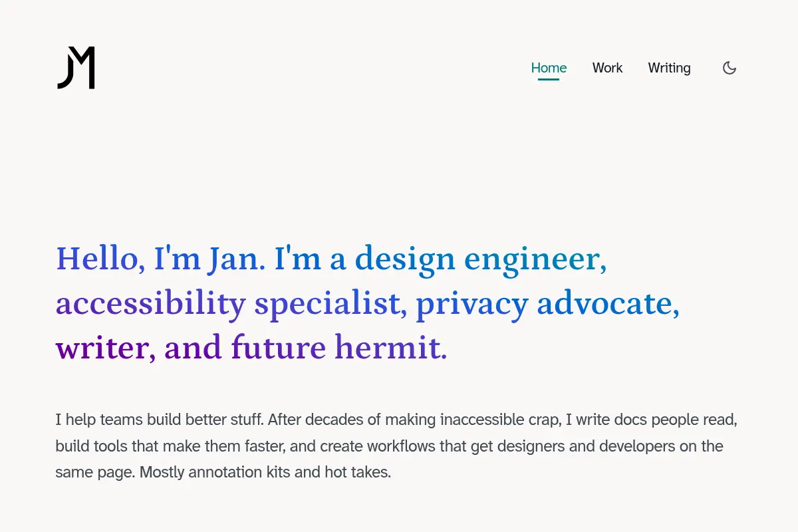Click "future hermit" in the headline
Image resolution: width=798 pixels, height=532 pixels.
click(336, 348)
